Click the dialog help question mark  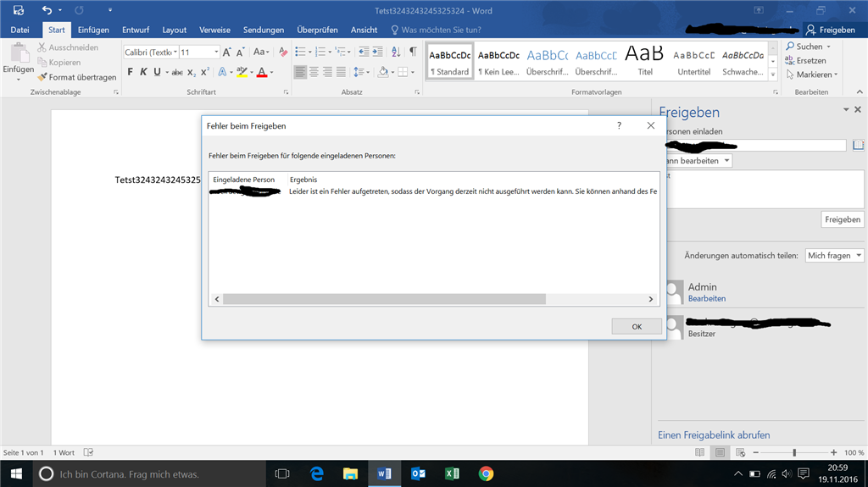tap(619, 125)
